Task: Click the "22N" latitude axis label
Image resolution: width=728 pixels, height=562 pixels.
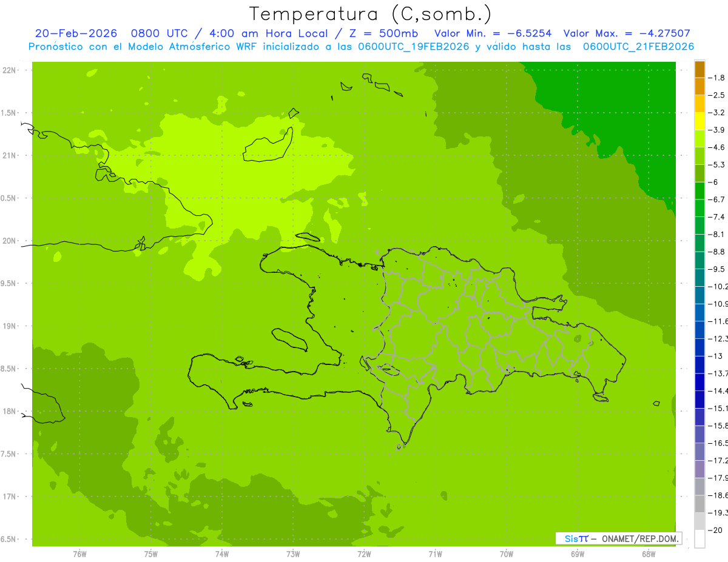Action: (9, 70)
